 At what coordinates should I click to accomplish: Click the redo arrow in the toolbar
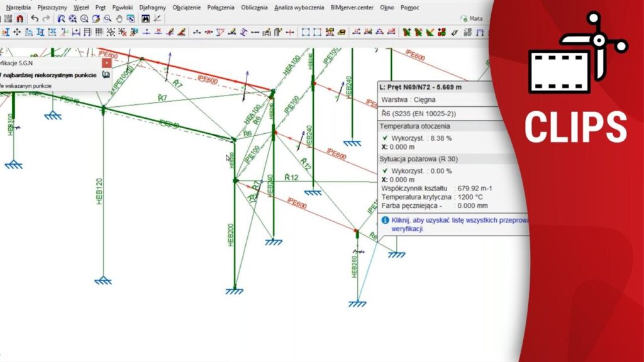pyautogui.click(x=46, y=19)
